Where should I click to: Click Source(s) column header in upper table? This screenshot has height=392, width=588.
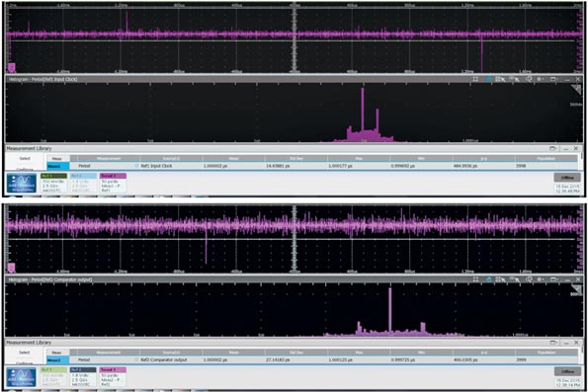[x=171, y=159]
